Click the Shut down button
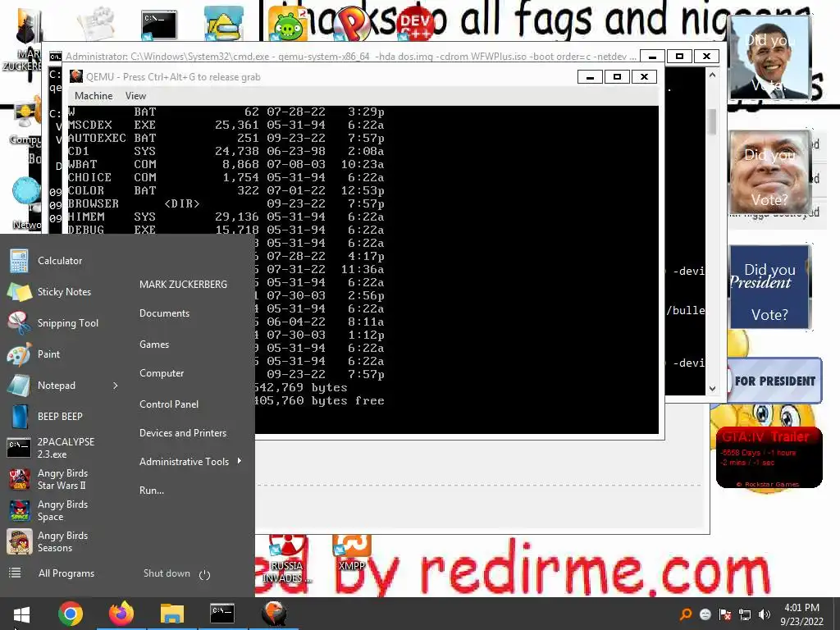The height and width of the screenshot is (630, 840). coord(167,573)
